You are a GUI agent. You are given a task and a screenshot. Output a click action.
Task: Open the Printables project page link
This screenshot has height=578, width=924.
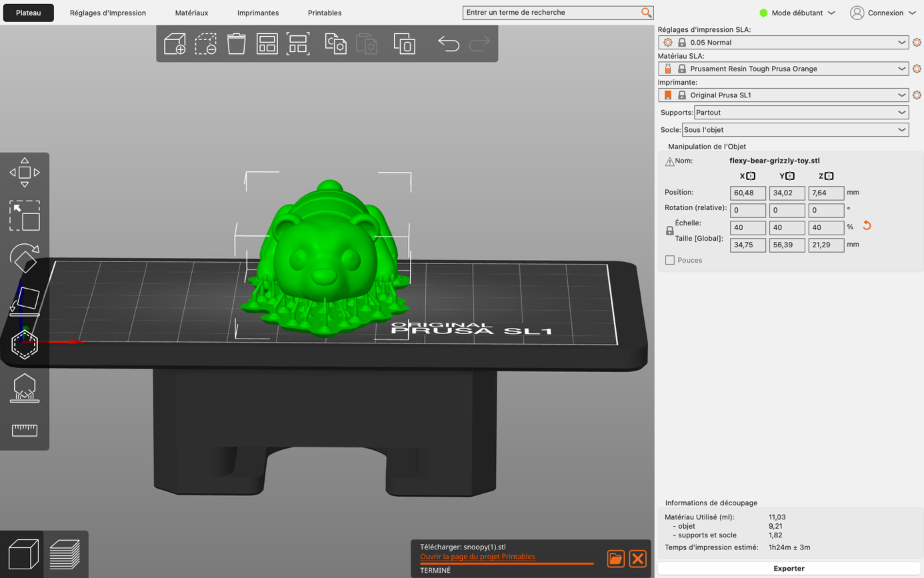477,557
